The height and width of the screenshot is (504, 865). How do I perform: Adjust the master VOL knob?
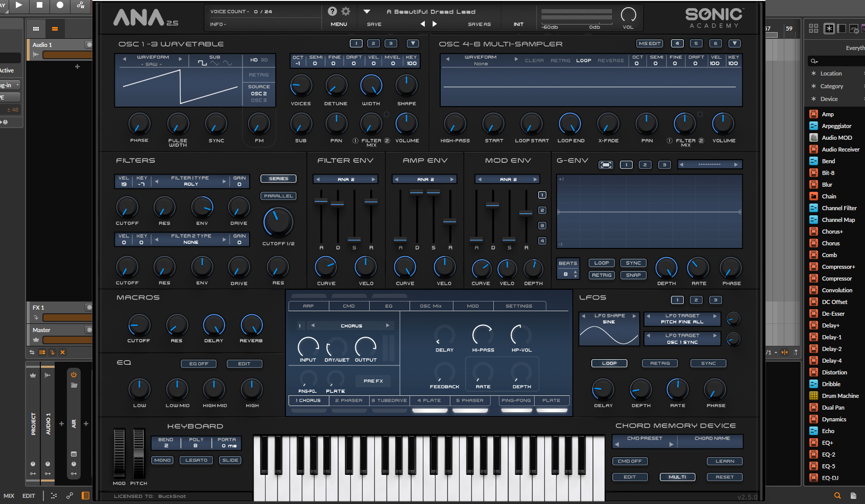[x=628, y=14]
